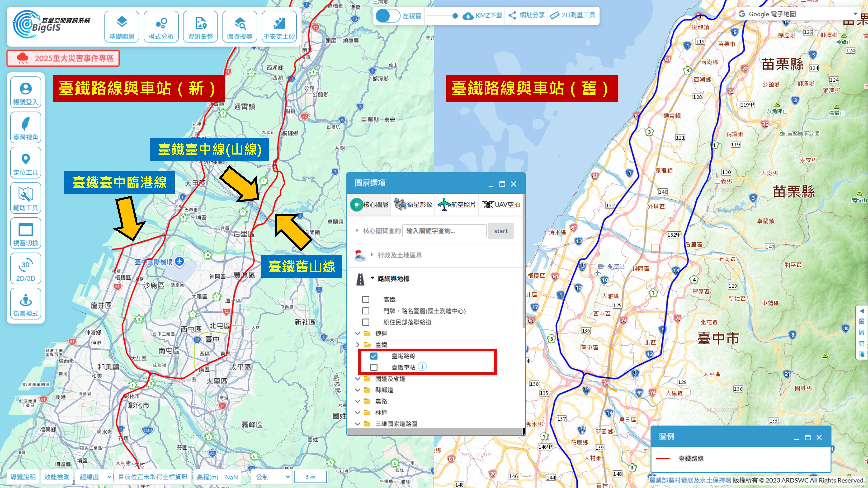Switch to the 衛星影像 tab
Viewport: 868px width, 488px height.
[x=413, y=204]
